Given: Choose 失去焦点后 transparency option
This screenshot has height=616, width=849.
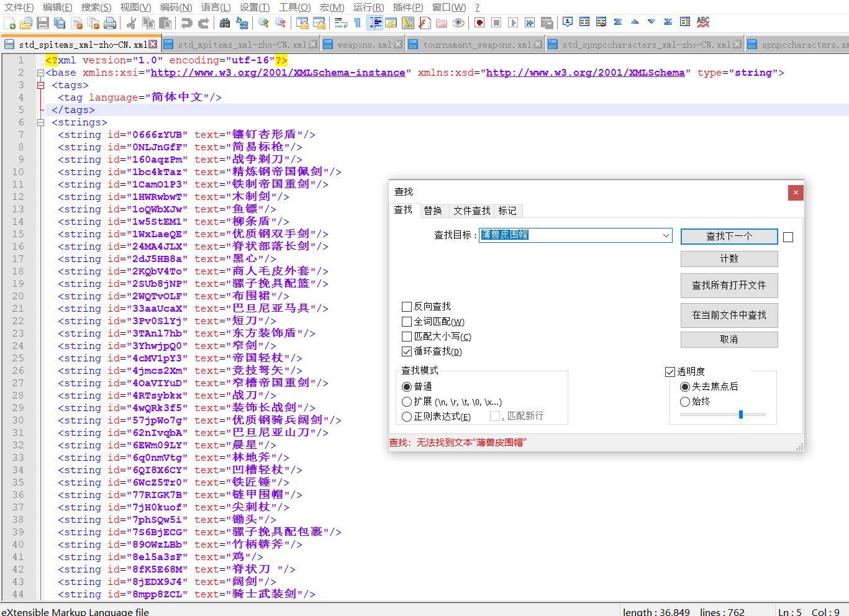Looking at the screenshot, I should point(685,387).
